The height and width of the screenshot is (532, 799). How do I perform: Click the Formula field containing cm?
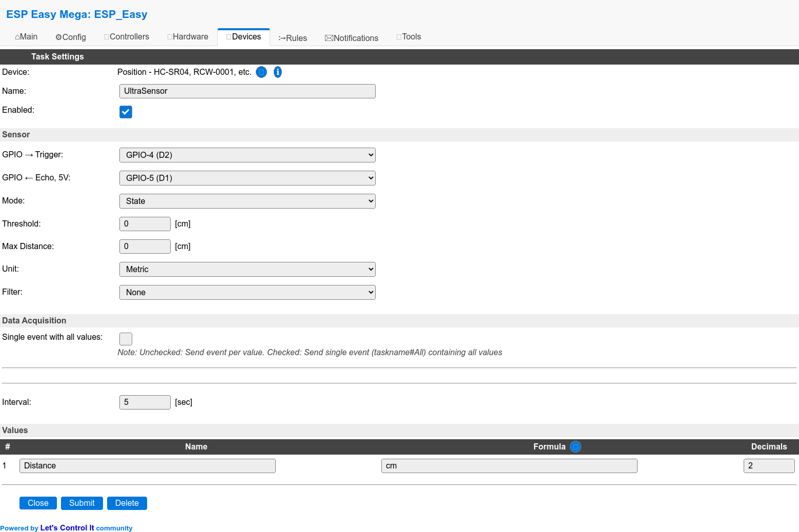coord(509,466)
